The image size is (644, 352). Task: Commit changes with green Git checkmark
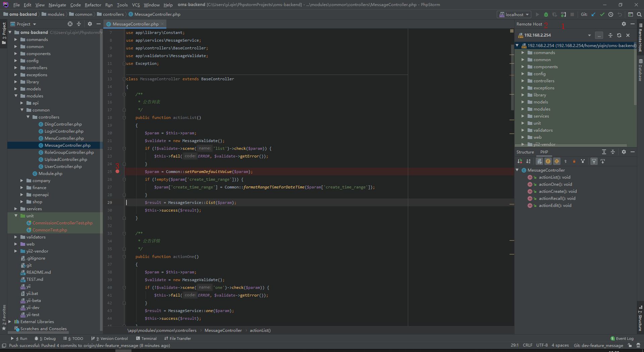pos(602,14)
